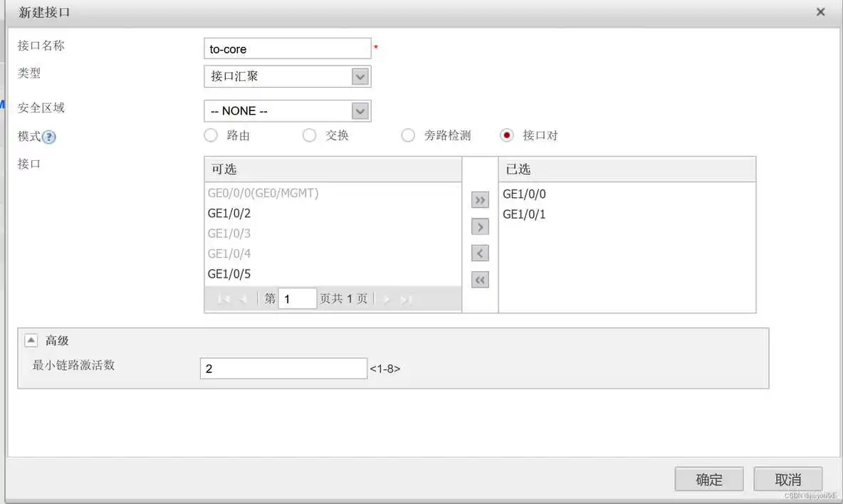Select GE1/0/0 in the selected list
843x504 pixels.
pos(524,193)
